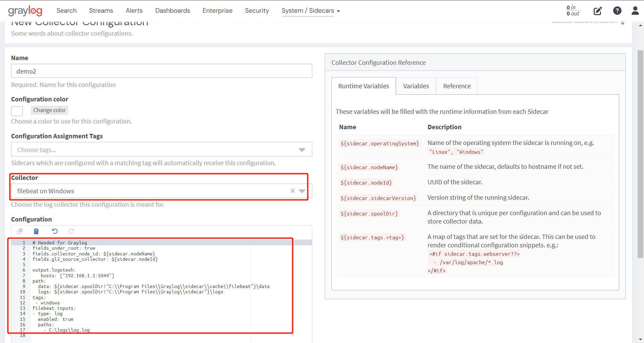This screenshot has height=343, width=644.
Task: Click the ${sidecar.tags.<tag>} variable
Action: (372, 238)
